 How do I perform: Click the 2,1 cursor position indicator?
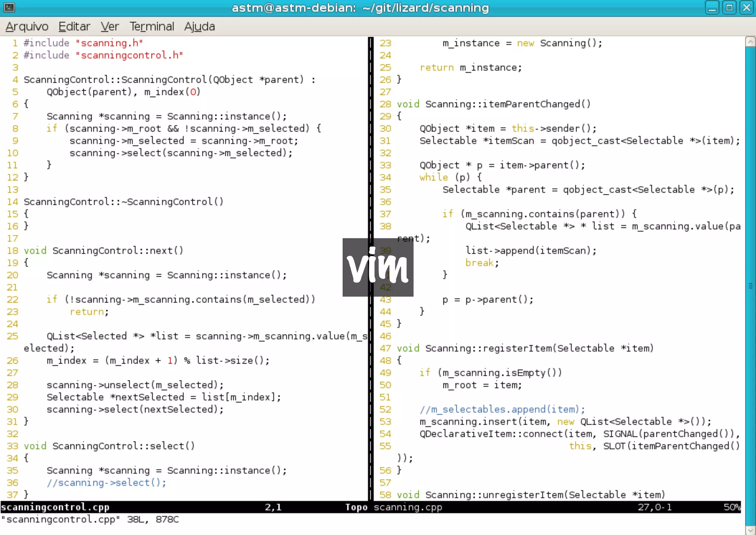(x=273, y=507)
